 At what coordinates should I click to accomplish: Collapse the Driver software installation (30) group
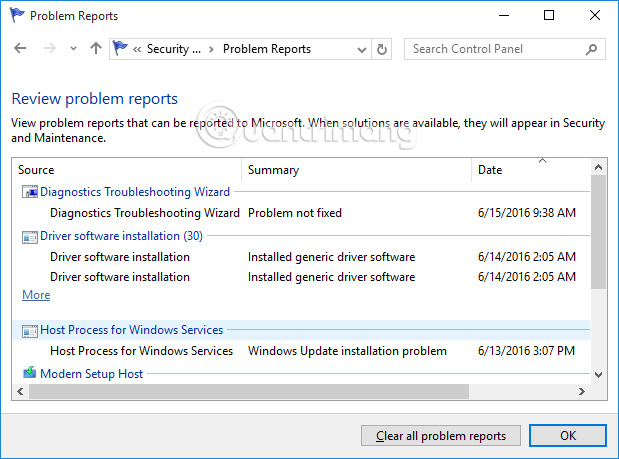122,236
